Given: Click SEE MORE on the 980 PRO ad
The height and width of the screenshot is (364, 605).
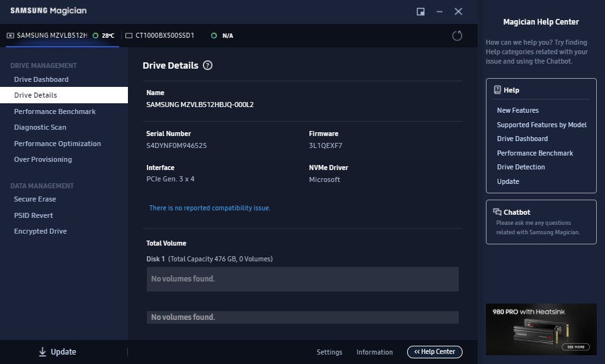Looking at the screenshot, I should [x=575, y=346].
